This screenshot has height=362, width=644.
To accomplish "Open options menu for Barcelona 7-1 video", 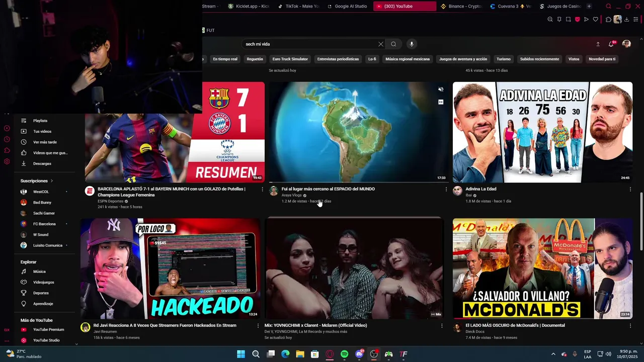I will pyautogui.click(x=262, y=189).
